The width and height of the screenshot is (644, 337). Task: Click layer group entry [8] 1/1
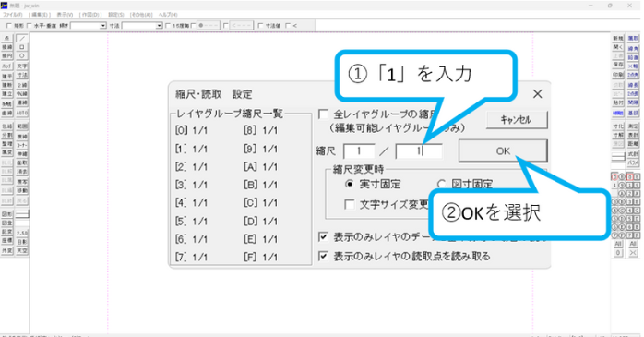261,130
